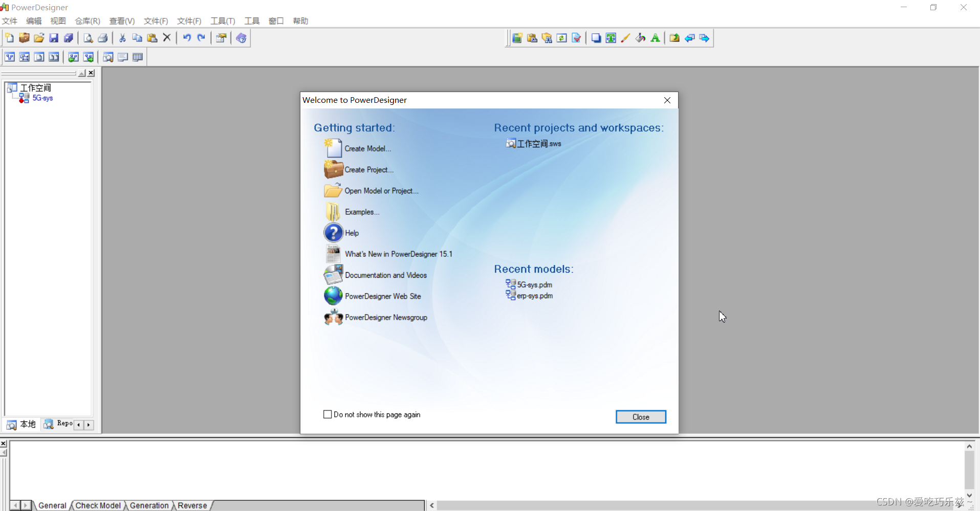
Task: Open the 查看(V) menu
Action: (122, 21)
